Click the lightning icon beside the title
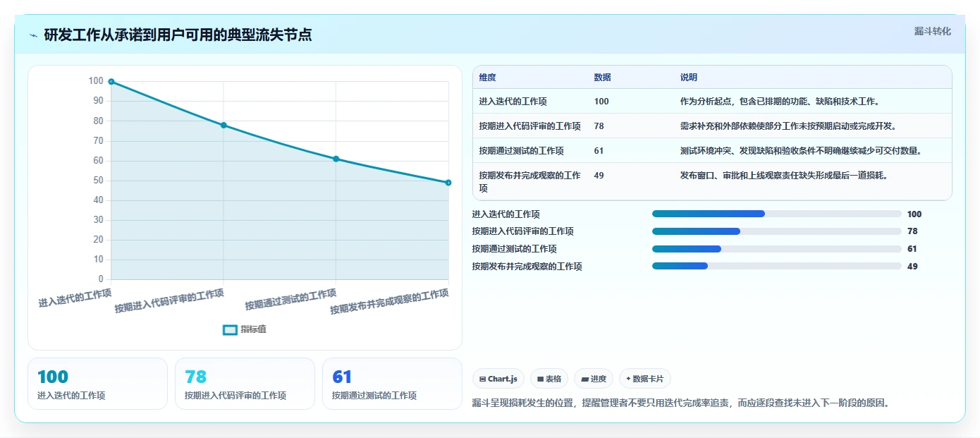This screenshot has height=438, width=980. [33, 35]
